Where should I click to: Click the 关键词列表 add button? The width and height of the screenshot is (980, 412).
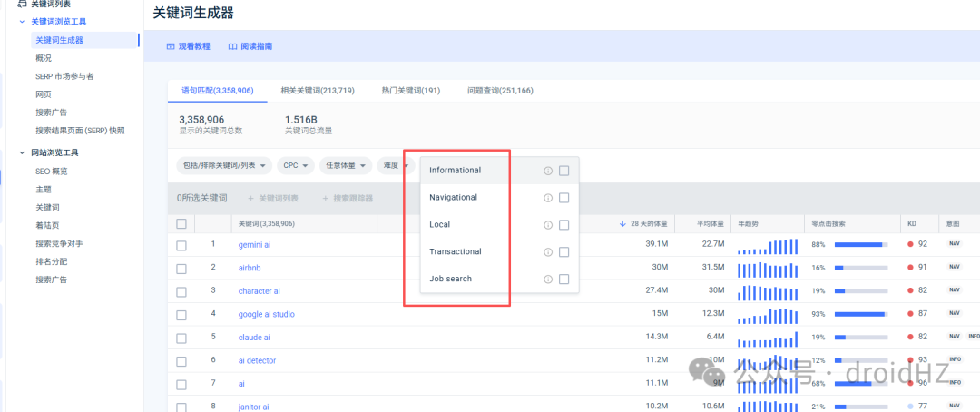[x=273, y=198]
